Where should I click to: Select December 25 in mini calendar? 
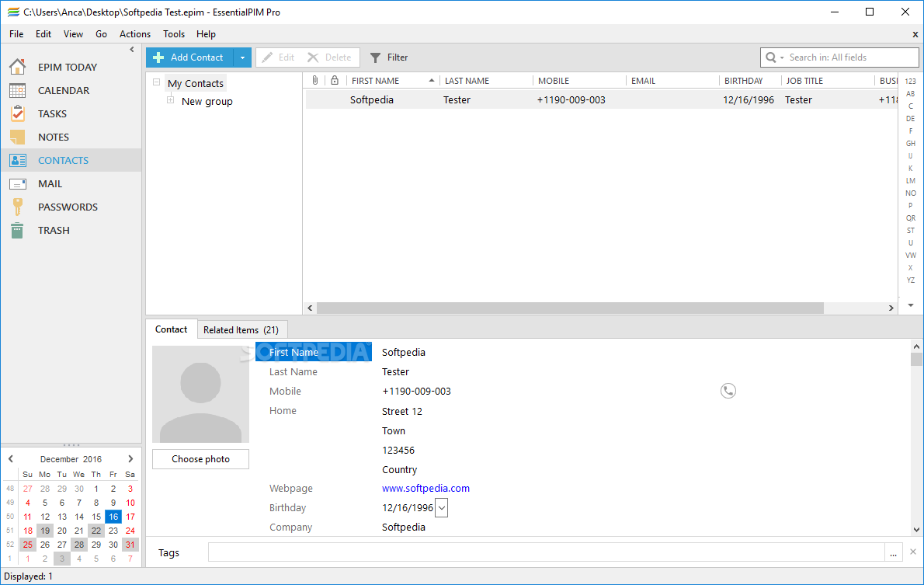point(28,545)
